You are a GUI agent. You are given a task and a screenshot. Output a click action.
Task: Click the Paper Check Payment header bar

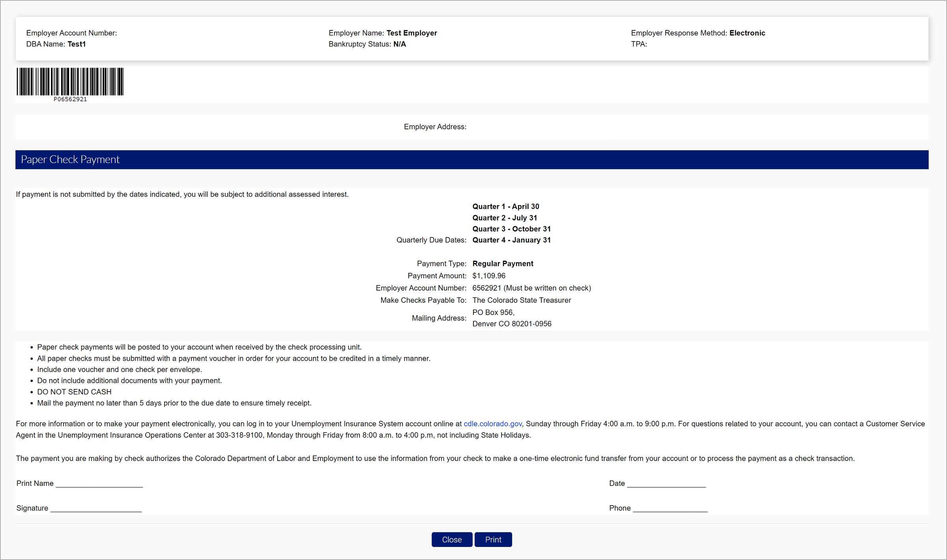tap(472, 160)
